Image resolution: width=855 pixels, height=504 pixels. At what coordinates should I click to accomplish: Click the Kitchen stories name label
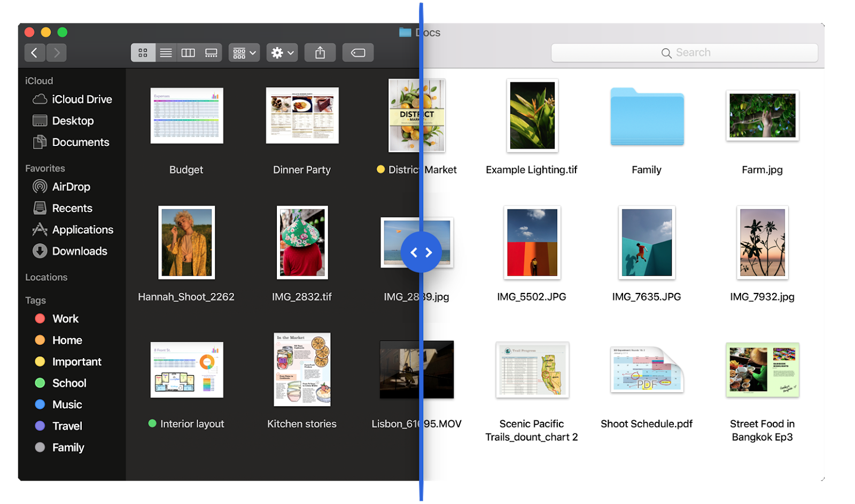[302, 424]
